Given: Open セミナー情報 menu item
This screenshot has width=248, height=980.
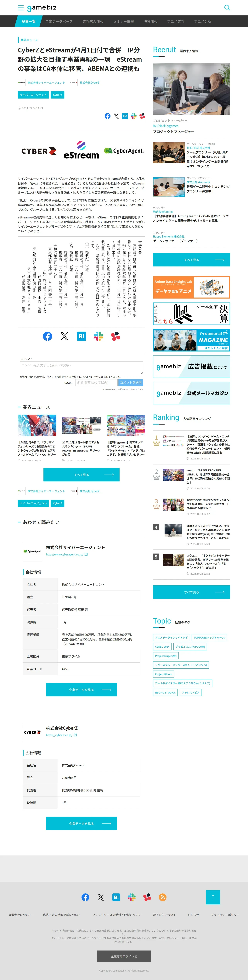Looking at the screenshot, I should pos(123,21).
